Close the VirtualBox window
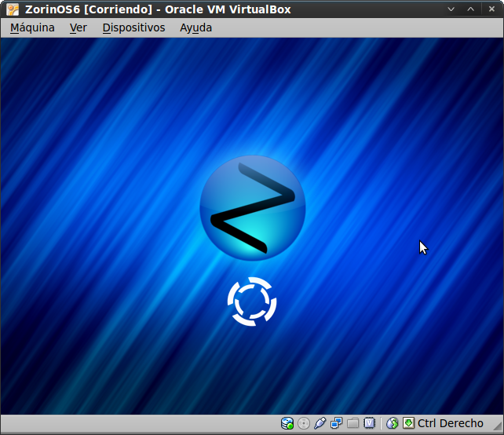The width and height of the screenshot is (504, 435). 491,9
